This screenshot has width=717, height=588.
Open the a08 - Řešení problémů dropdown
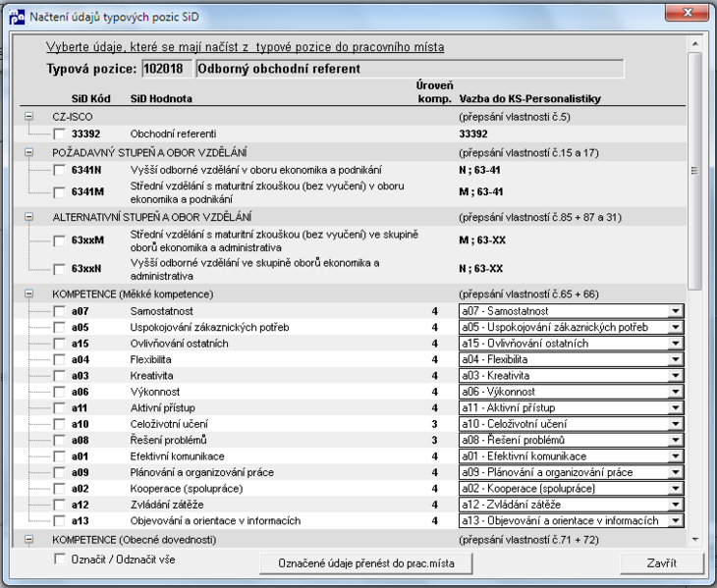click(676, 441)
